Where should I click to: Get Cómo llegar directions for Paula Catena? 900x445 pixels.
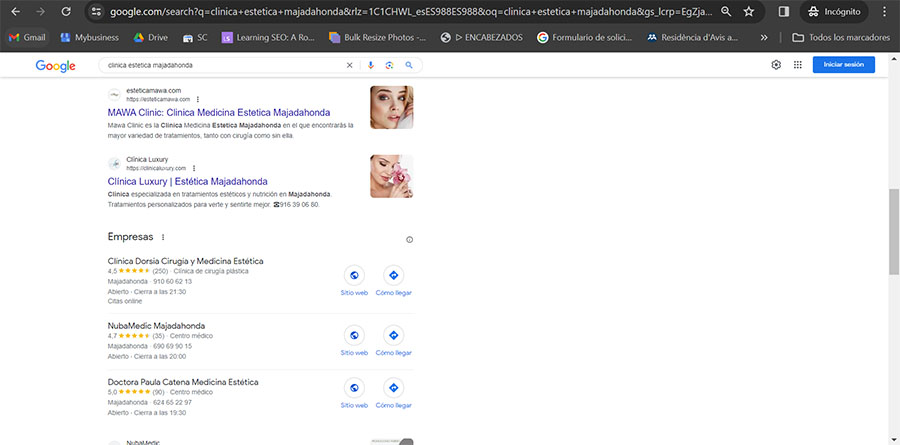pos(394,393)
